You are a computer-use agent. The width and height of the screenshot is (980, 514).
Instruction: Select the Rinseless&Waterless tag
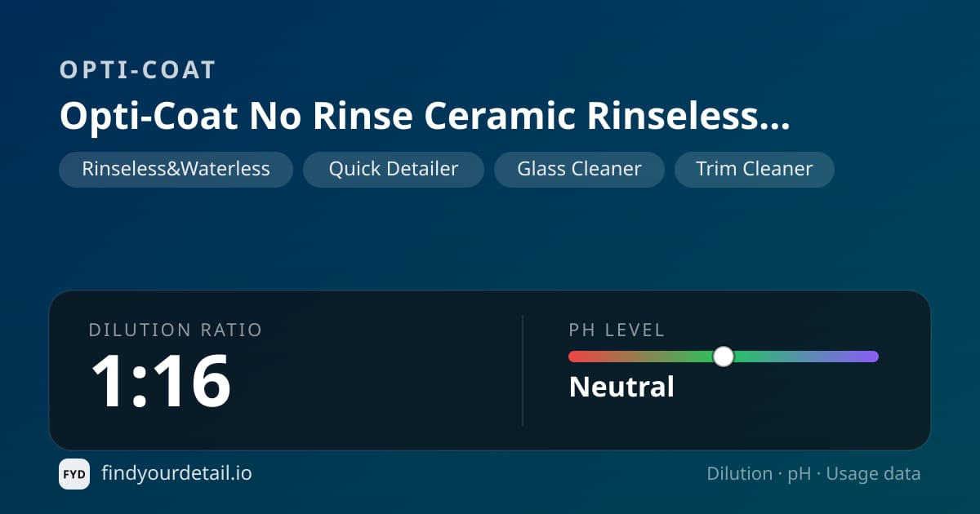[176, 169]
